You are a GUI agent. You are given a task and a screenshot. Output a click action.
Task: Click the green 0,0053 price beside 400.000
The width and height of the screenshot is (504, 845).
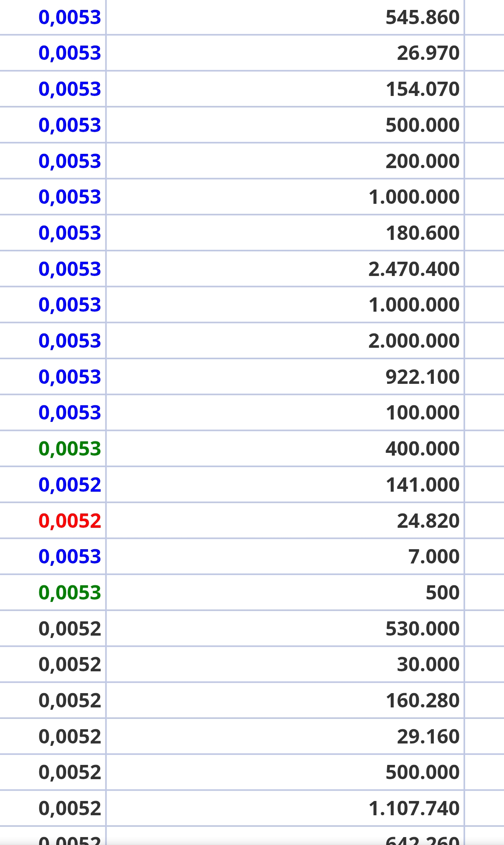pyautogui.click(x=70, y=449)
